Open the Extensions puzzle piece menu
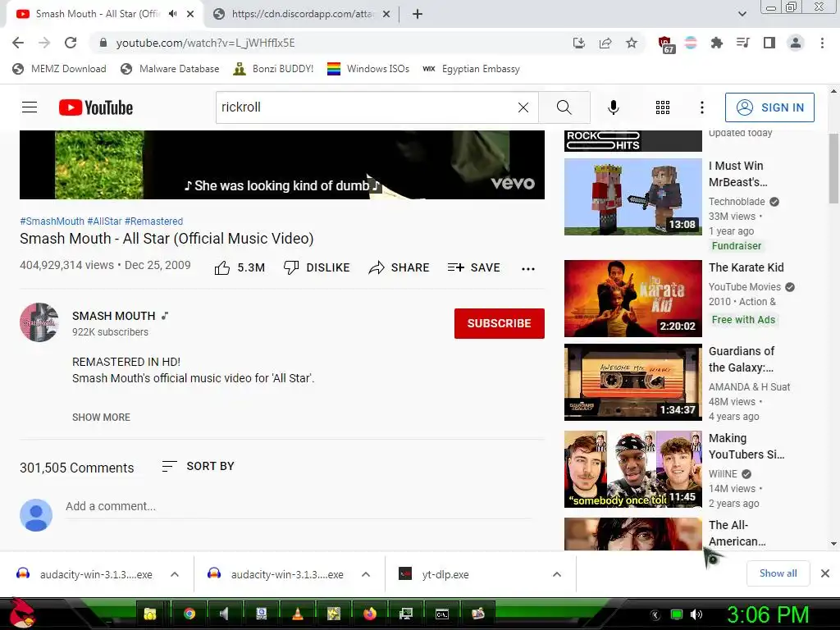This screenshot has width=840, height=630. [717, 43]
